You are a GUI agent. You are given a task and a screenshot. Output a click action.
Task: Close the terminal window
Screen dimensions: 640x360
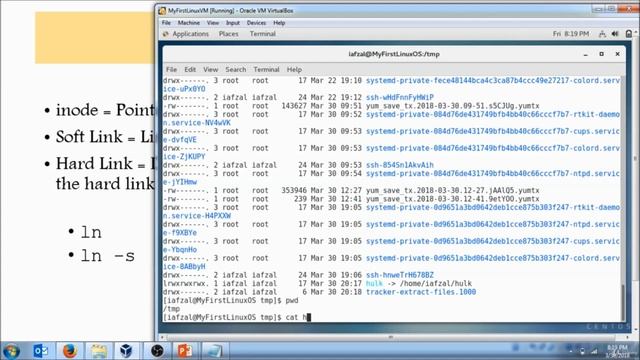(x=617, y=54)
